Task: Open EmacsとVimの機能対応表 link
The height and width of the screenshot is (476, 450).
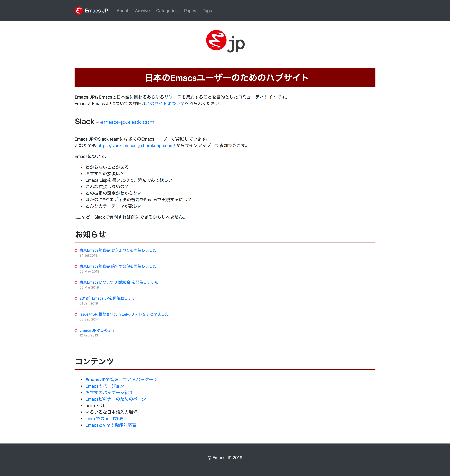Action: pyautogui.click(x=111, y=425)
